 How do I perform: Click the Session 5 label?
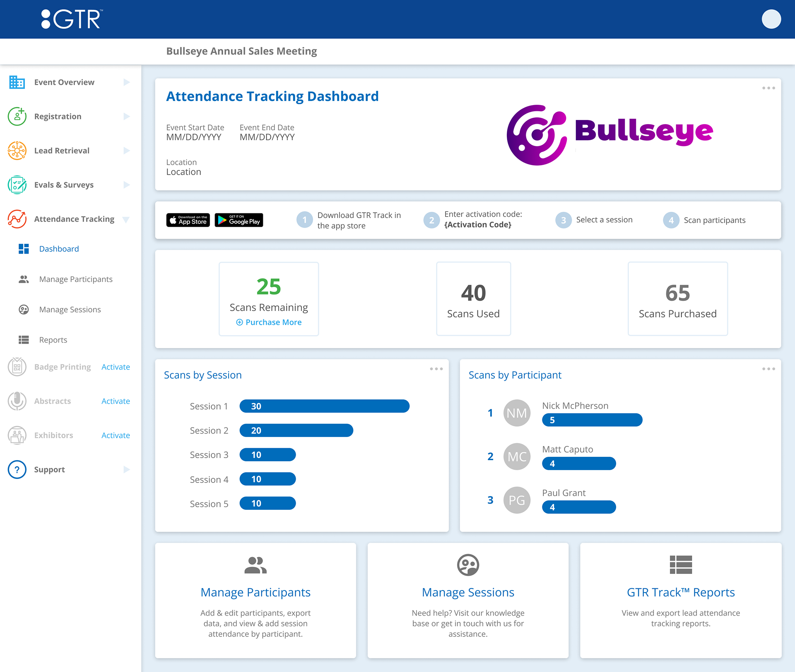click(209, 504)
